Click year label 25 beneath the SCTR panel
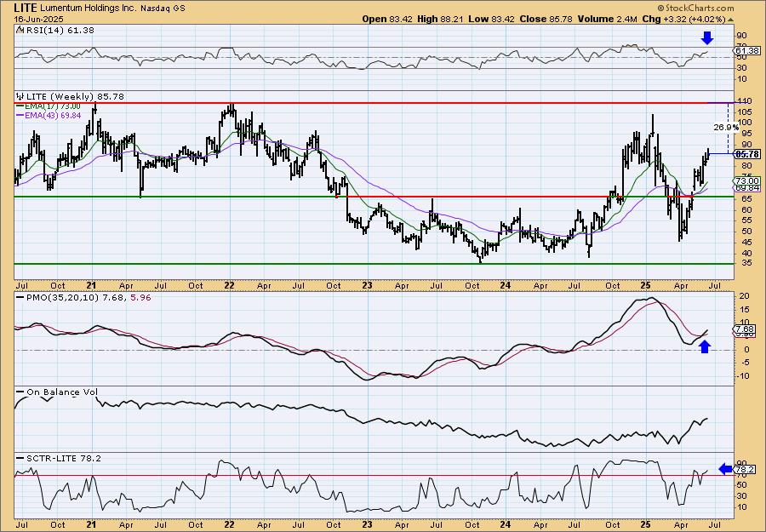The image size is (766, 532). coord(646,524)
